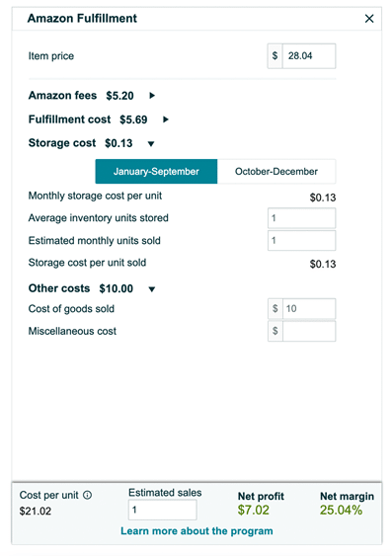The image size is (392, 556).
Task: Click the Fulfillment cost heading
Action: click(x=69, y=119)
